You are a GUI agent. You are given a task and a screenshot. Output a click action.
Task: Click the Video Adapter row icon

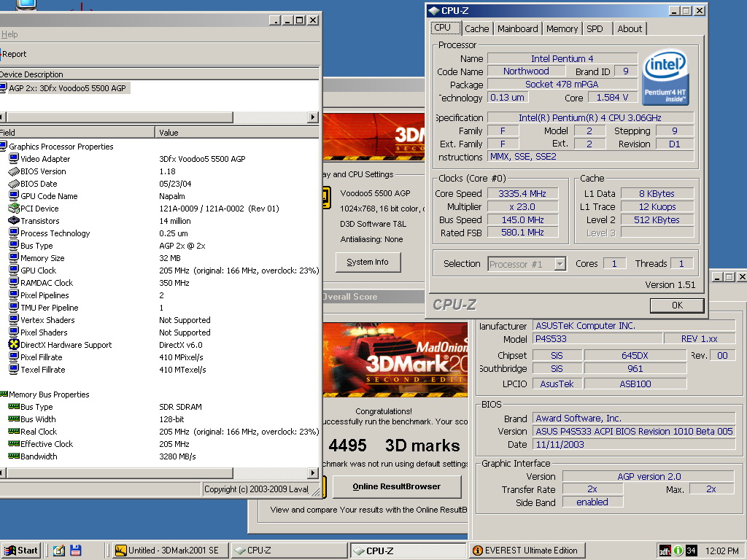14,158
